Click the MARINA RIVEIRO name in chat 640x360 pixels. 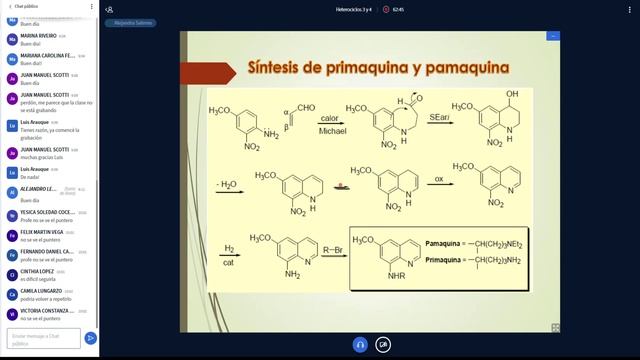(x=38, y=36)
